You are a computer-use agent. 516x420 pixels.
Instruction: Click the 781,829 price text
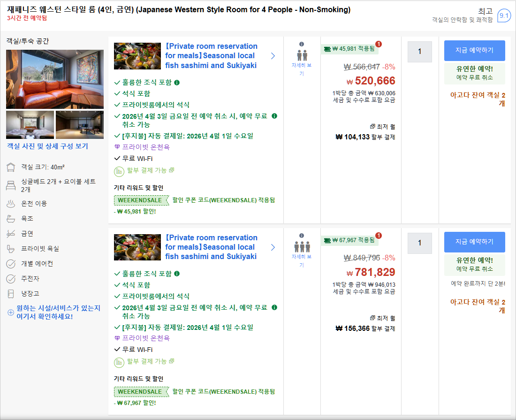pos(371,272)
